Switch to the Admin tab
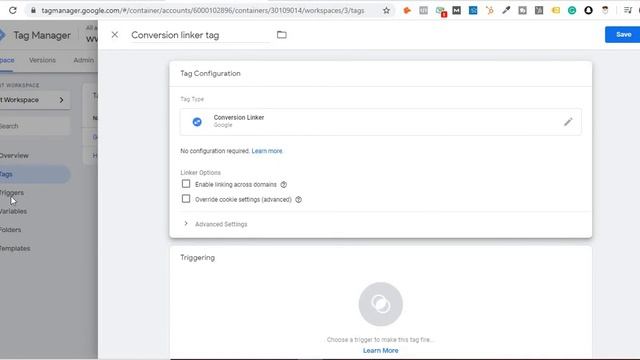The image size is (640, 360). [x=84, y=60]
